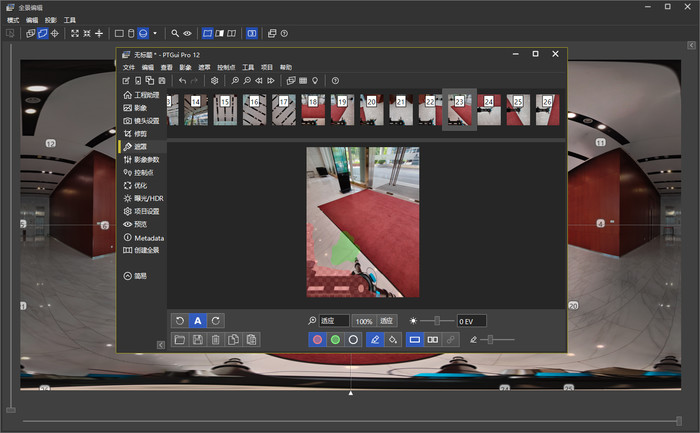
Task: Delete mask with trash can icon
Action: (216, 340)
